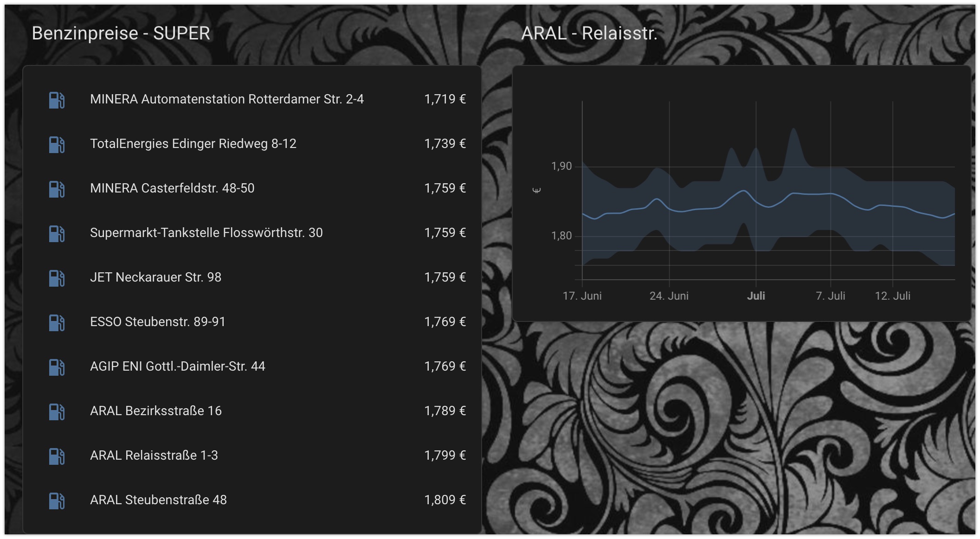This screenshot has width=980, height=539.
Task: Click price 1,769 € for ESSO Steubenstr.
Action: (x=445, y=322)
